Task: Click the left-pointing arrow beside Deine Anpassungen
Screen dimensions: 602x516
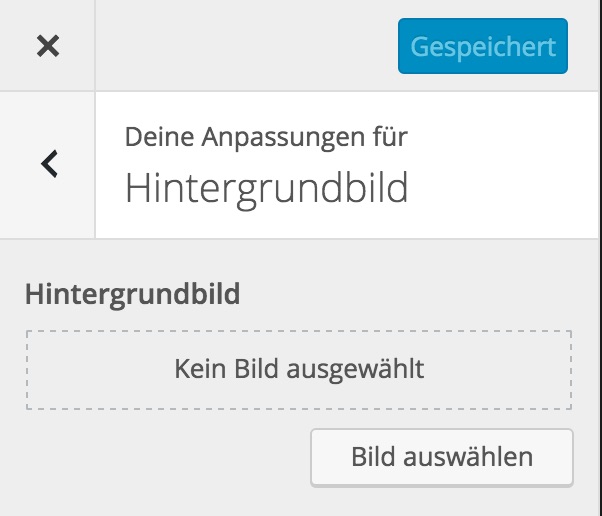Action: click(48, 164)
